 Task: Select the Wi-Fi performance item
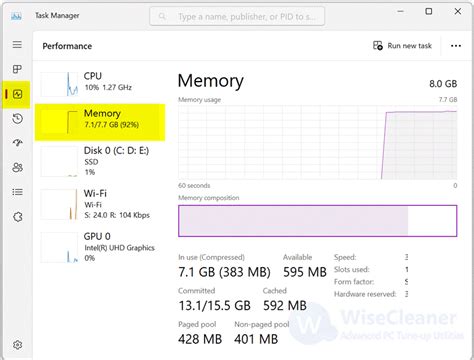[x=100, y=204]
